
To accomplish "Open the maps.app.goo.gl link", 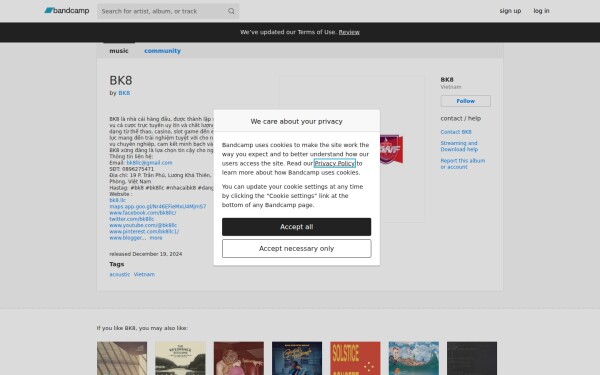I will (158, 207).
